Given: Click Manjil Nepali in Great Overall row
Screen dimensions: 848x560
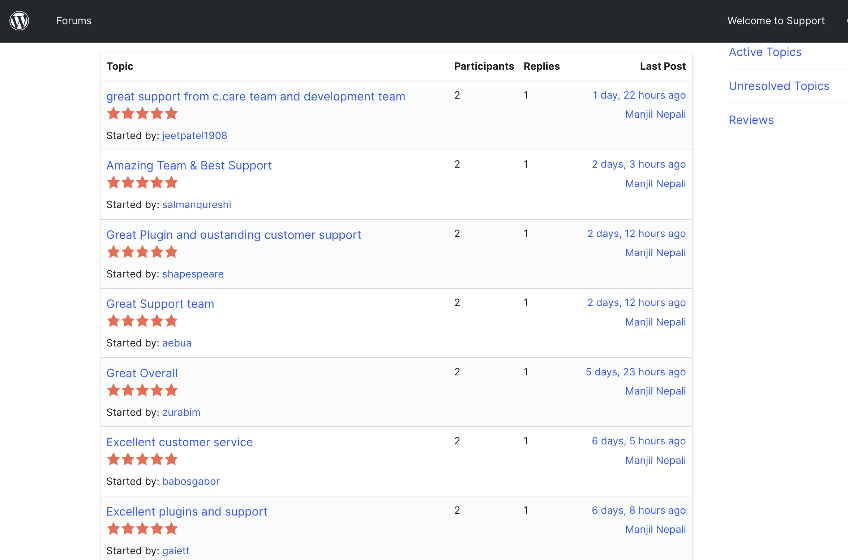Looking at the screenshot, I should (x=655, y=391).
